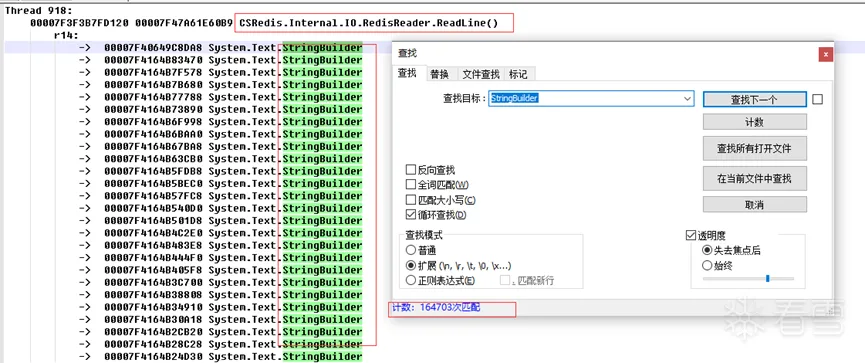
Task: Click address 00007F4164B7F578 line
Action: coord(220,72)
